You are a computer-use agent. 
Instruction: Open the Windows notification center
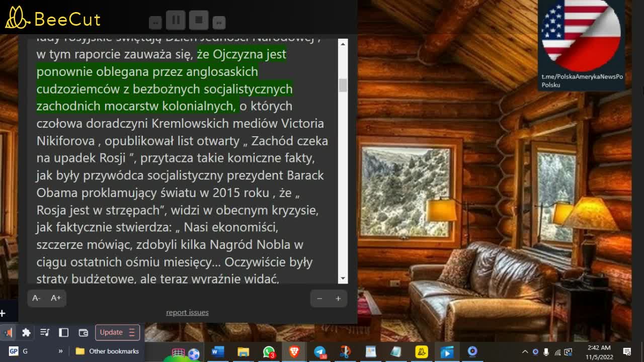627,352
